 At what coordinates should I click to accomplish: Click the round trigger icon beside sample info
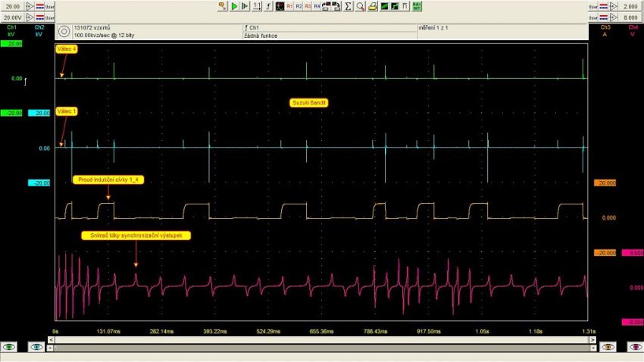64,32
